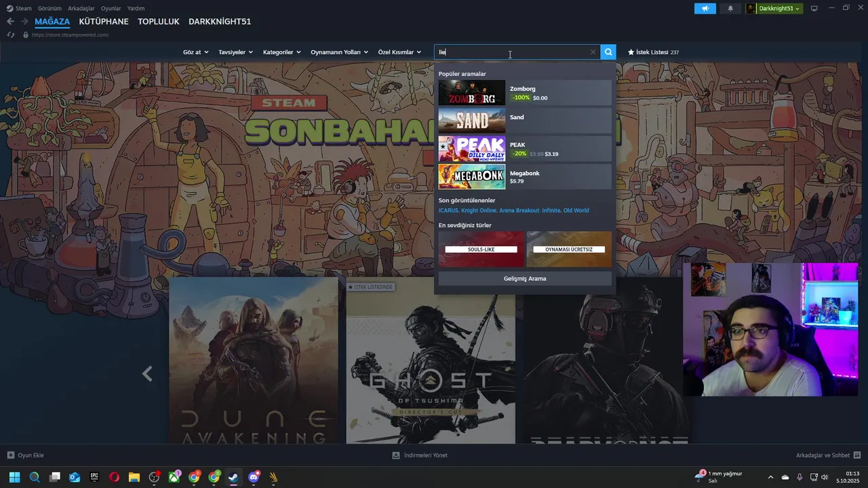Screen dimensions: 868x488
Task: Expand the Oynamanın Yolları dropdown
Action: [x=340, y=52]
